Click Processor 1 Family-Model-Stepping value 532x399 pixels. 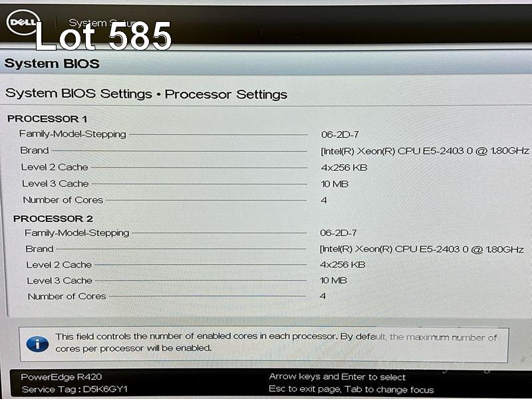pos(340,135)
